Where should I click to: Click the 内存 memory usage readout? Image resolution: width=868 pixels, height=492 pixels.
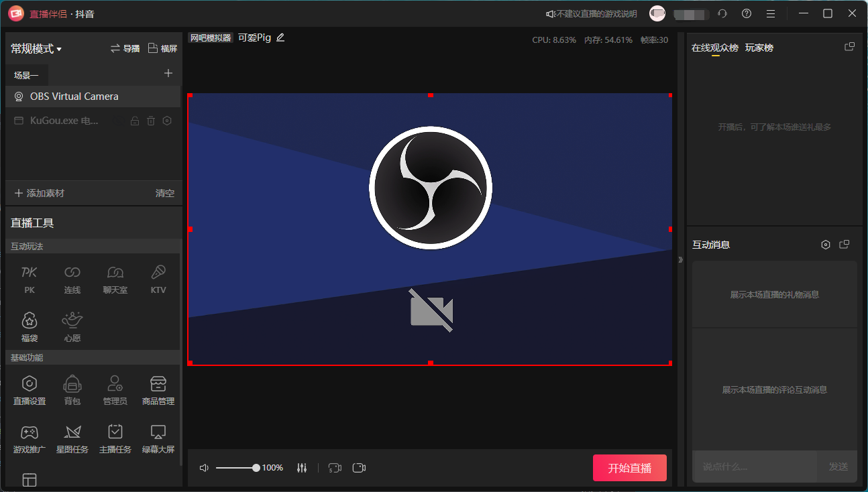(608, 40)
